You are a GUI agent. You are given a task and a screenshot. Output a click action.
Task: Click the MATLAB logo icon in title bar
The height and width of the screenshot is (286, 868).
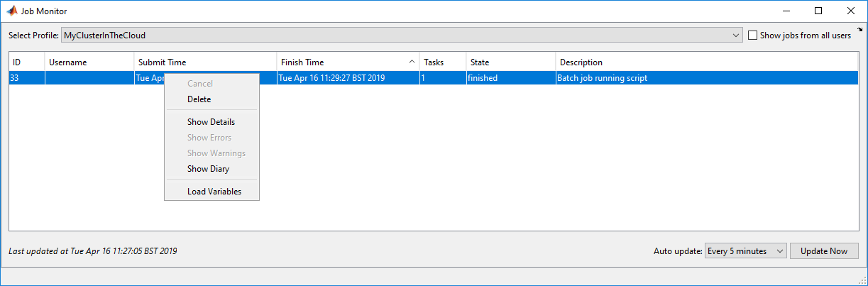pos(11,11)
